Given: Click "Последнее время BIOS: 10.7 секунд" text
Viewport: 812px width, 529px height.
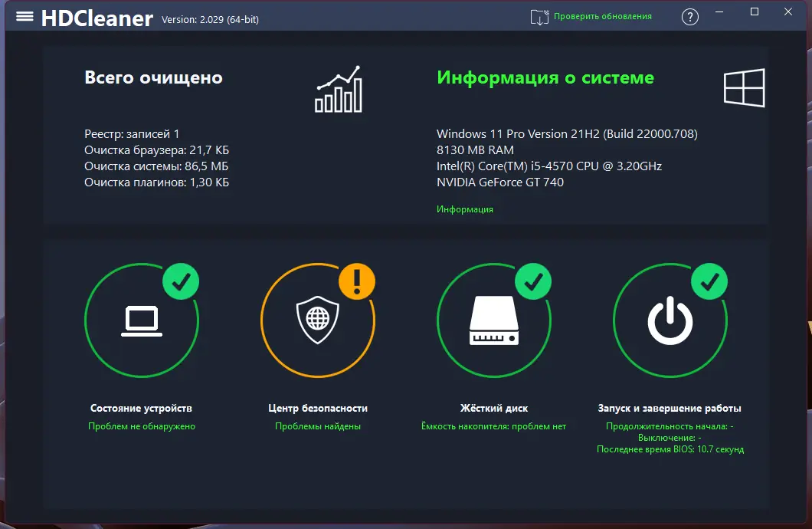Looking at the screenshot, I should [x=670, y=449].
